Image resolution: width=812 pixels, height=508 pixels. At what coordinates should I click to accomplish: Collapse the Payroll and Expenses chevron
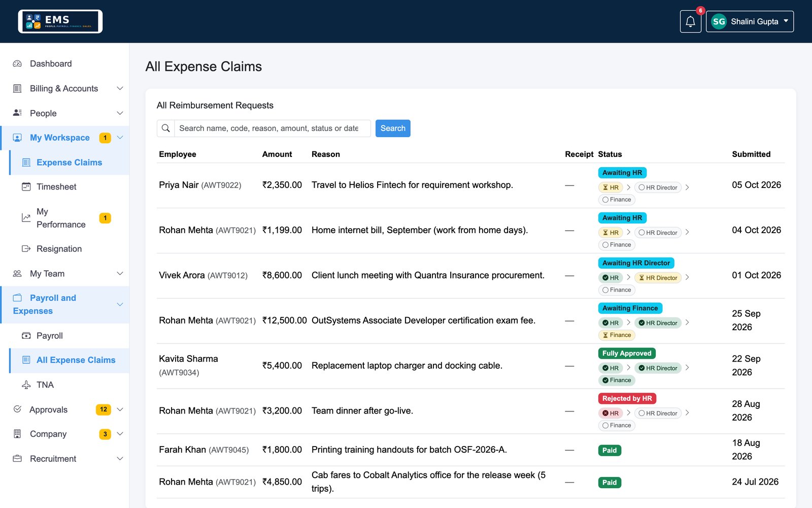click(x=120, y=304)
